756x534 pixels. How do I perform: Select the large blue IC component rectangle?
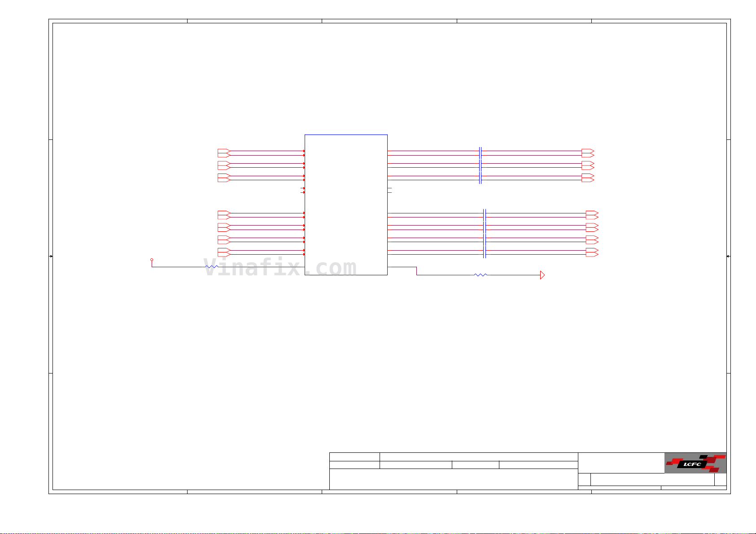(346, 204)
